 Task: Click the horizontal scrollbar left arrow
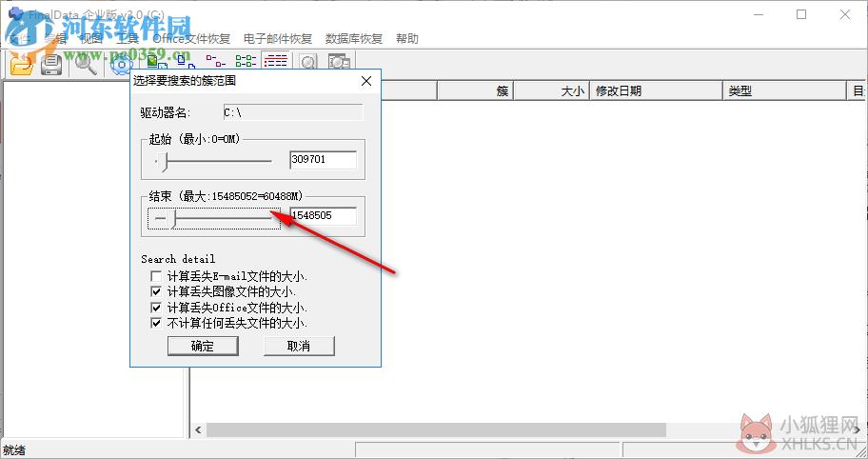tap(198, 429)
